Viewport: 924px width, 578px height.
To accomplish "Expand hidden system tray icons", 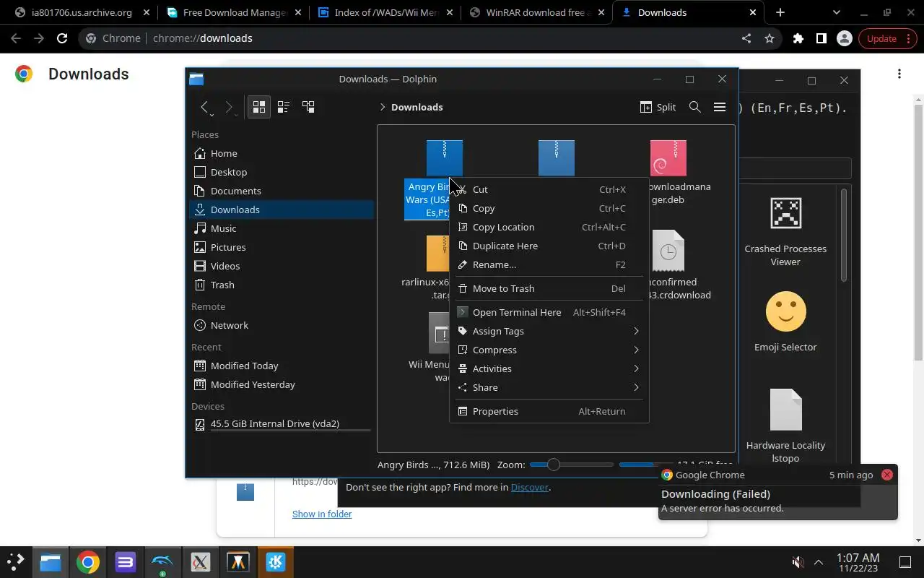I will 819,562.
